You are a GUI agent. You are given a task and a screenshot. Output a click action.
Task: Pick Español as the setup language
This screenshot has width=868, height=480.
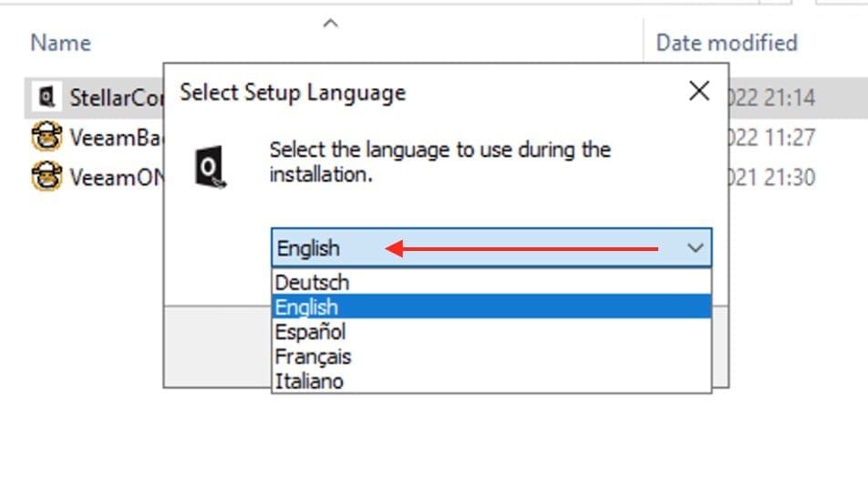(x=310, y=332)
